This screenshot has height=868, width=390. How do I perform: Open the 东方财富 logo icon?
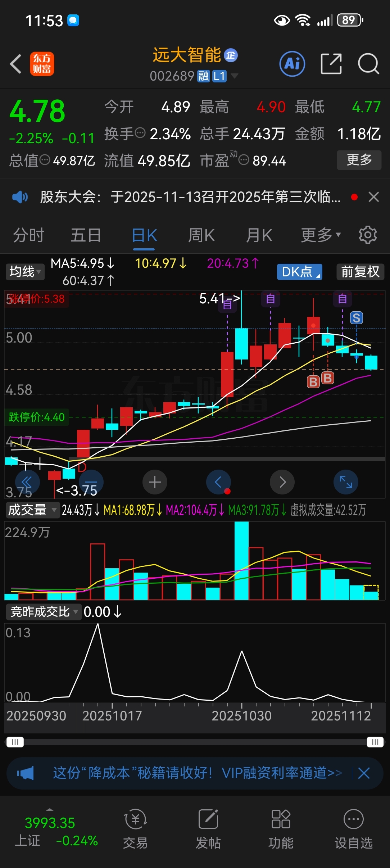pyautogui.click(x=42, y=64)
